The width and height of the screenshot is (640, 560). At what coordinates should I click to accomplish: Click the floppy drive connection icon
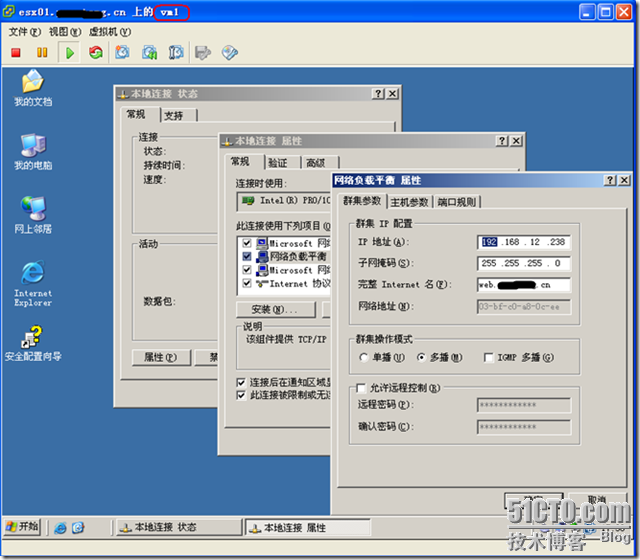(203, 53)
